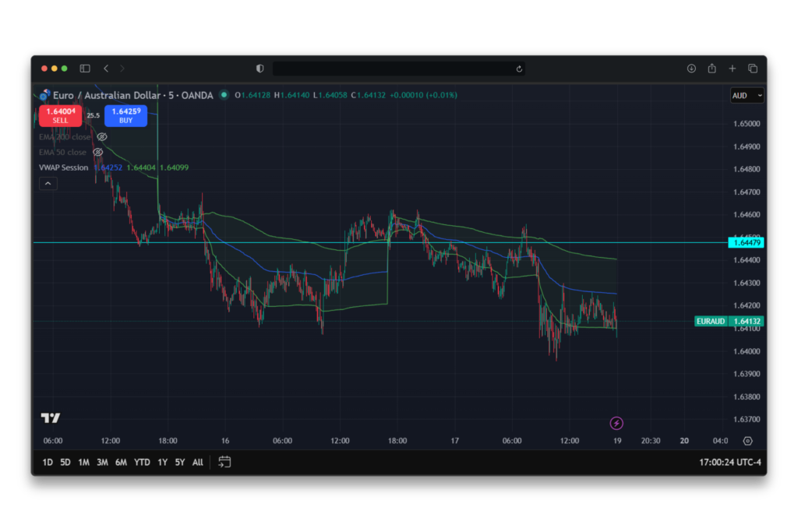Select the All range tab
This screenshot has height=532, width=798.
pyautogui.click(x=197, y=462)
